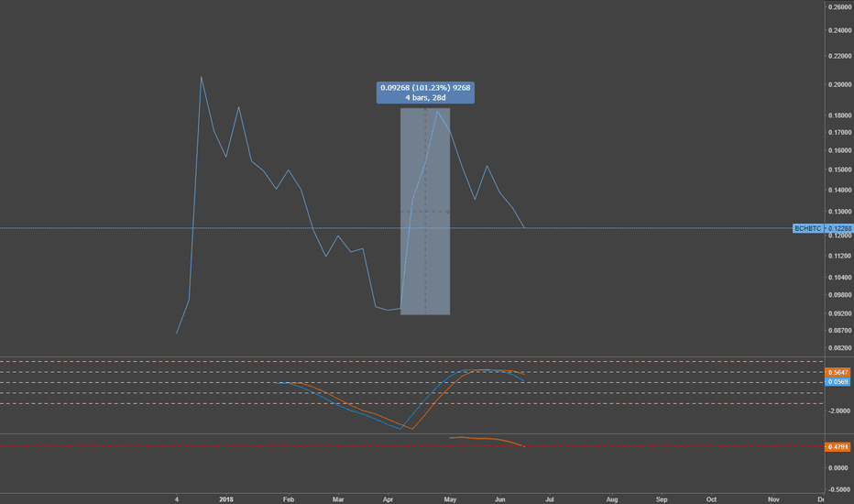854x504 pixels.
Task: Click the 0.15000 price axis label
Action: 839,170
